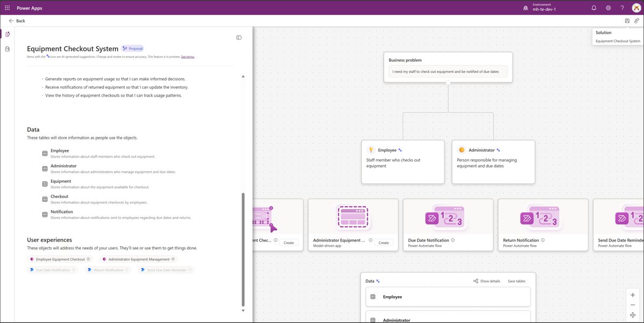Open the Power Apps app launcher waffle
Viewport: 644px width, 323px height.
coord(8,8)
